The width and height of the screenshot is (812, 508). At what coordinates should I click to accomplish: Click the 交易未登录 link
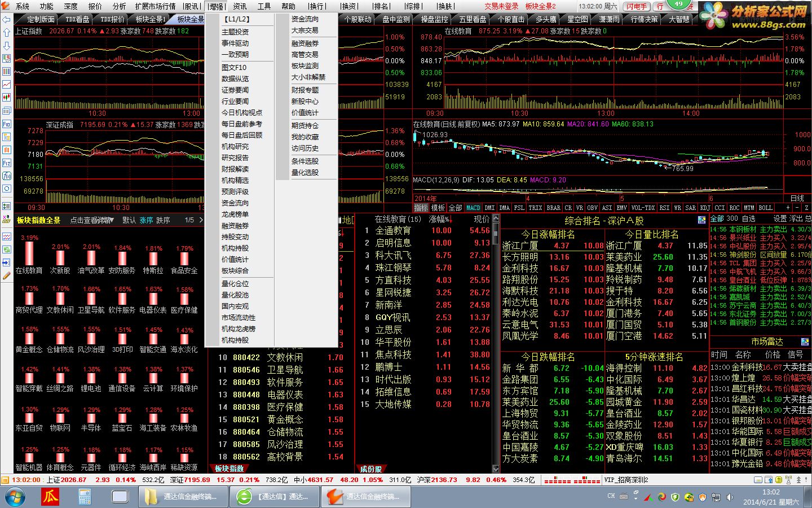(x=501, y=6)
